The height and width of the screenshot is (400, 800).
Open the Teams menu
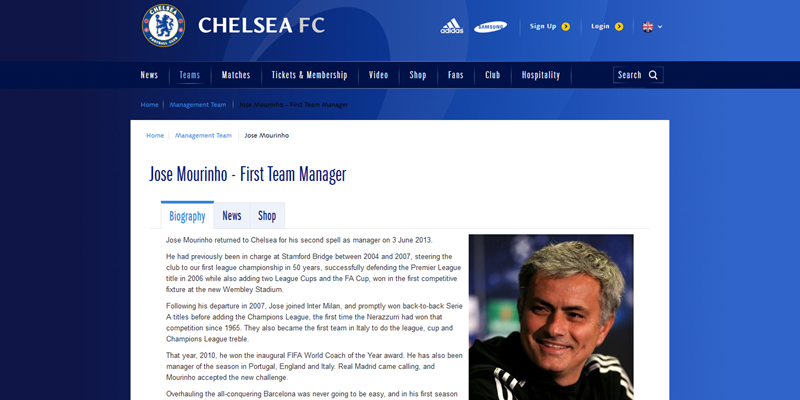click(x=190, y=75)
